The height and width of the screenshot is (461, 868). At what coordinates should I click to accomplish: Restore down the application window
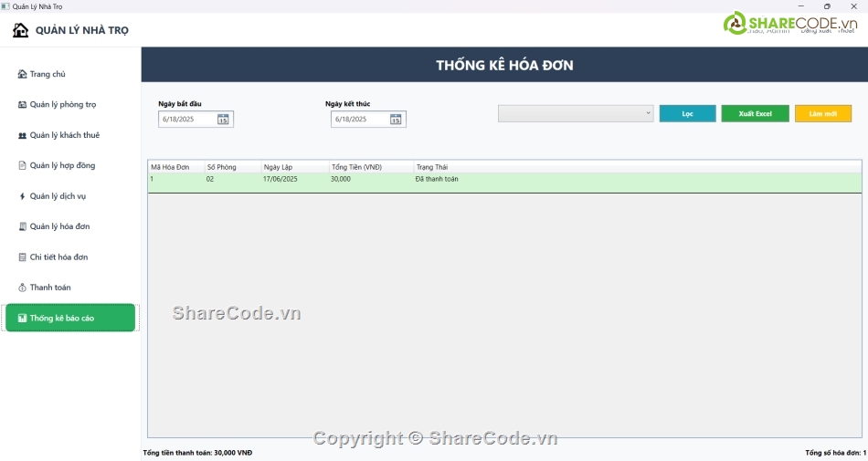tap(827, 6)
